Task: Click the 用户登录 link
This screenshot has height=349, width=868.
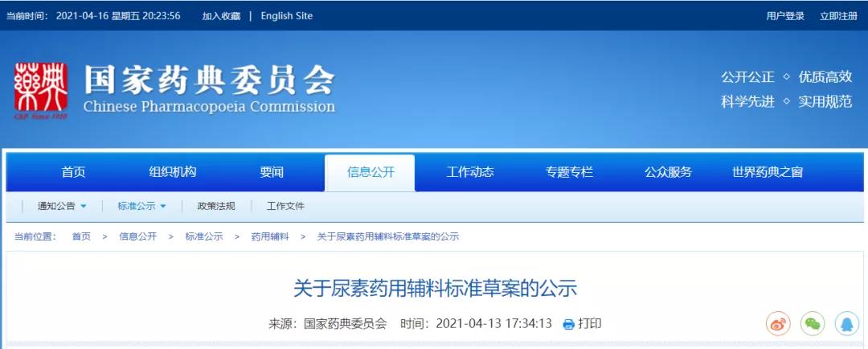Action: (x=785, y=16)
